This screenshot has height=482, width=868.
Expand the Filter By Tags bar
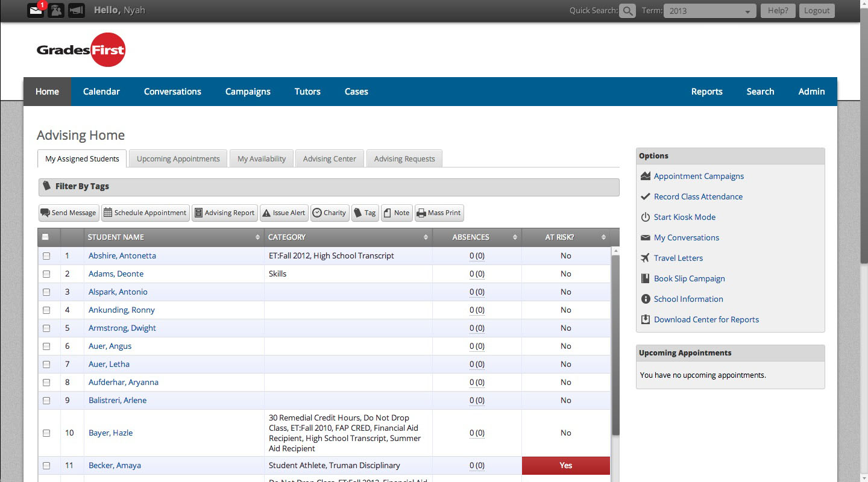(329, 187)
